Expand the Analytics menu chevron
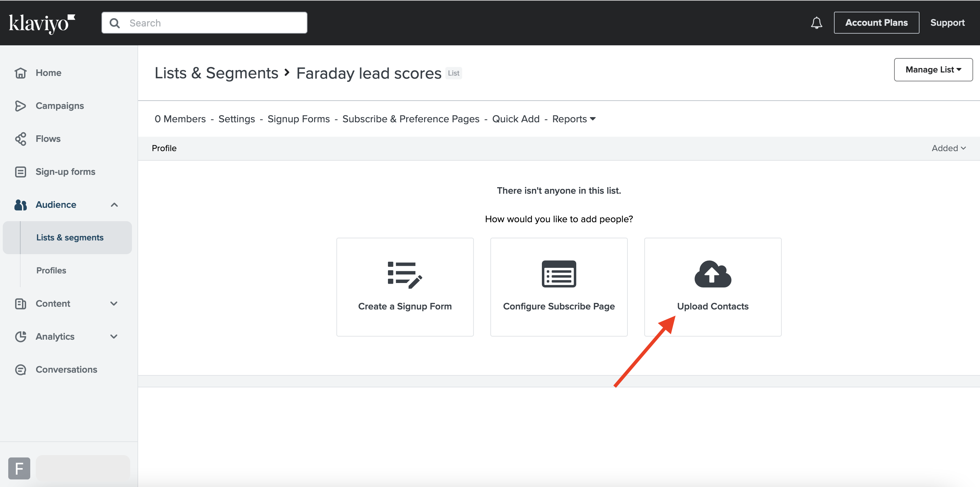980x487 pixels. coord(114,337)
